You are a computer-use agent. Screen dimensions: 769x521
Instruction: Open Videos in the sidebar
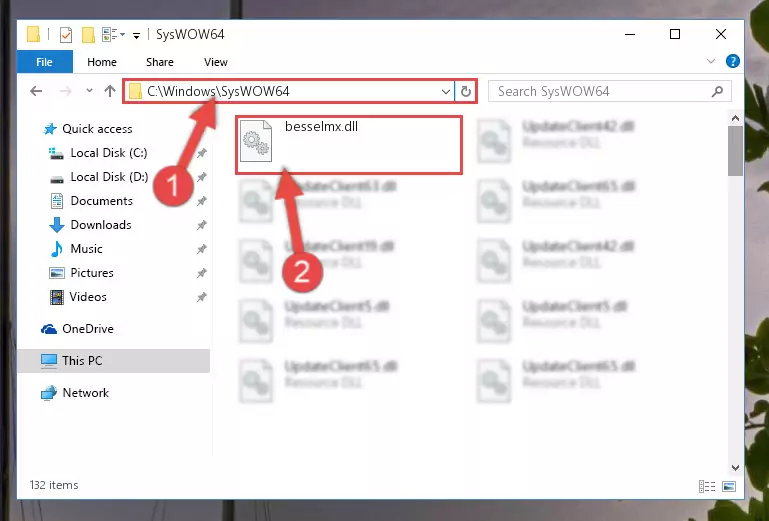pyautogui.click(x=78, y=297)
